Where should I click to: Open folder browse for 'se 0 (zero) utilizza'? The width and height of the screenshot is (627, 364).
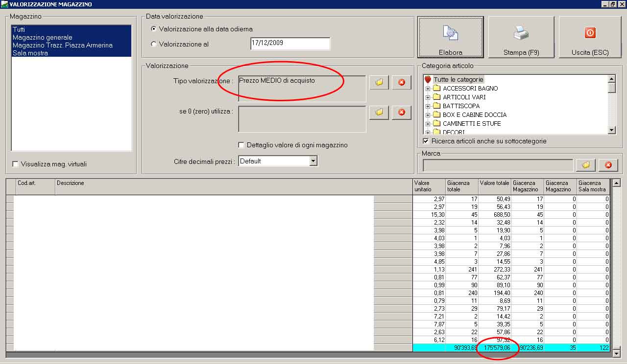379,113
